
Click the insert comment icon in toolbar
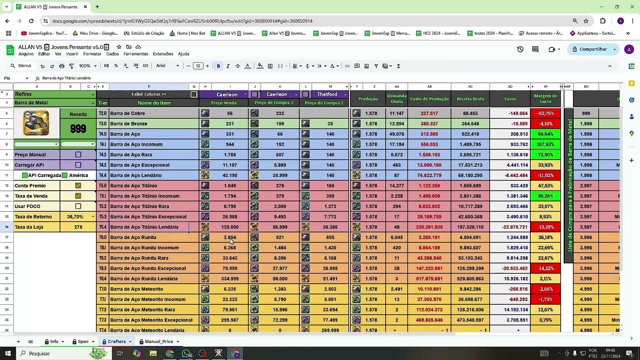pos(357,66)
